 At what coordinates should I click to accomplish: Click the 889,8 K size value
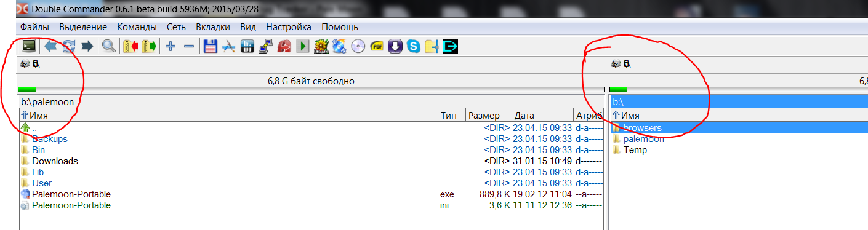click(494, 194)
